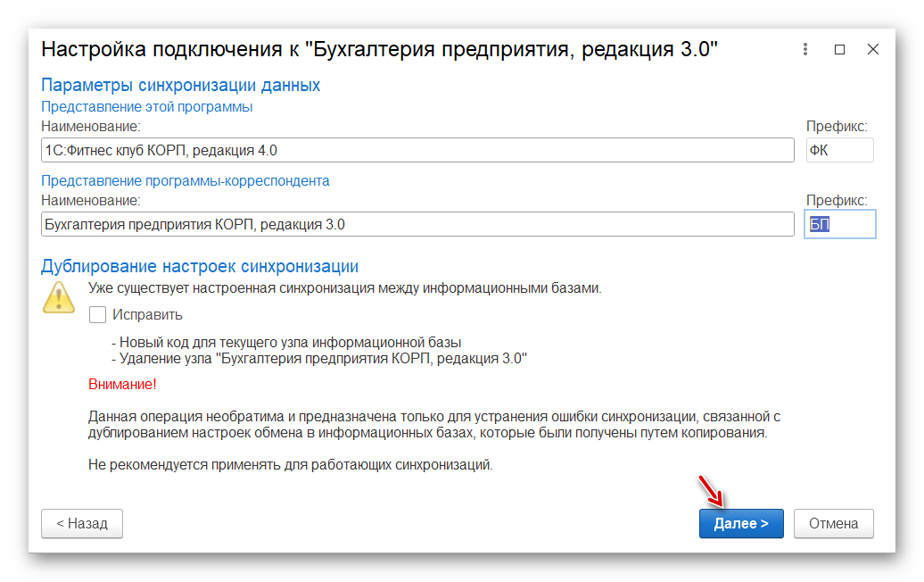This screenshot has height=582, width=924.
Task: Edit the Бухгалтерия предприятия КОРП name field
Action: 417,225
